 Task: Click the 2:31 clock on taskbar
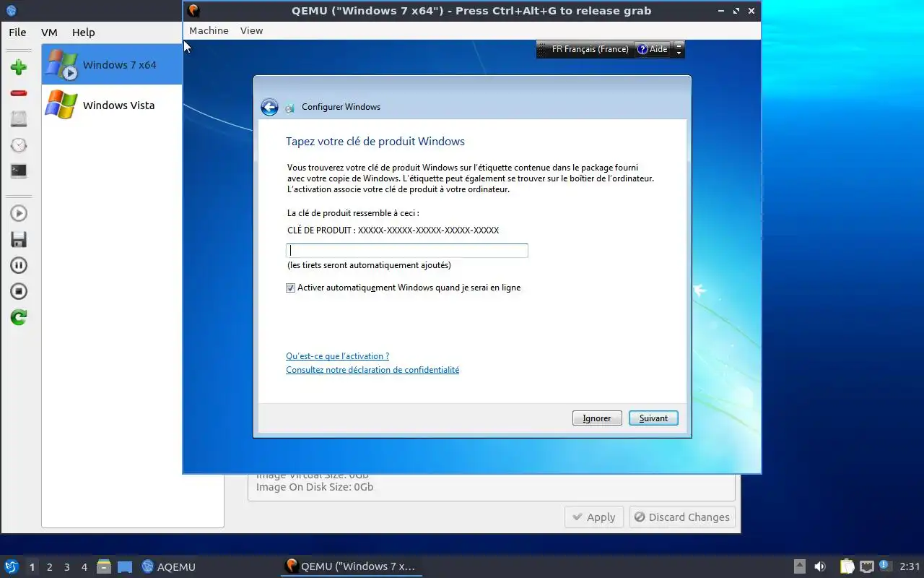(910, 567)
